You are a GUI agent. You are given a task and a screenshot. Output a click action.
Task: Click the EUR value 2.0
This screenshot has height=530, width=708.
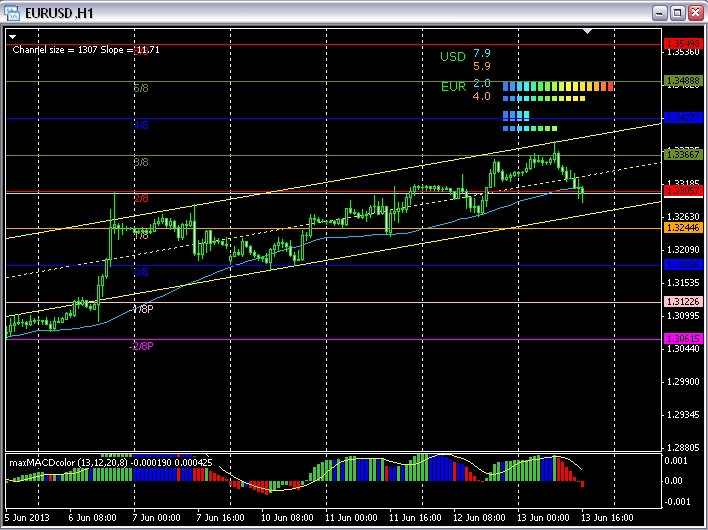point(482,83)
